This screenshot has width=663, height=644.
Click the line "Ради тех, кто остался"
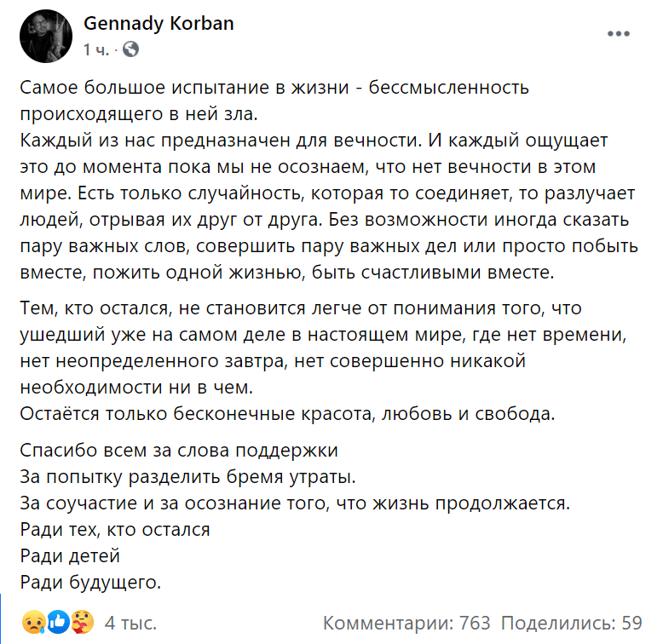click(114, 529)
